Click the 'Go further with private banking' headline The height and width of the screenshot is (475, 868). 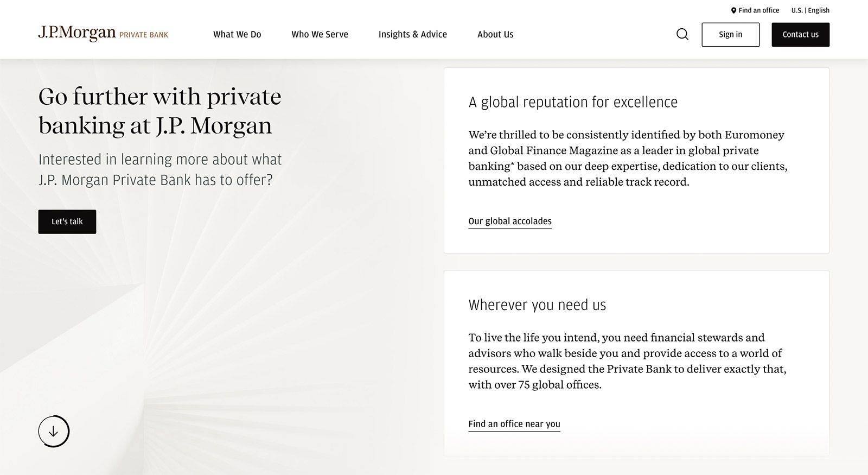(x=159, y=111)
